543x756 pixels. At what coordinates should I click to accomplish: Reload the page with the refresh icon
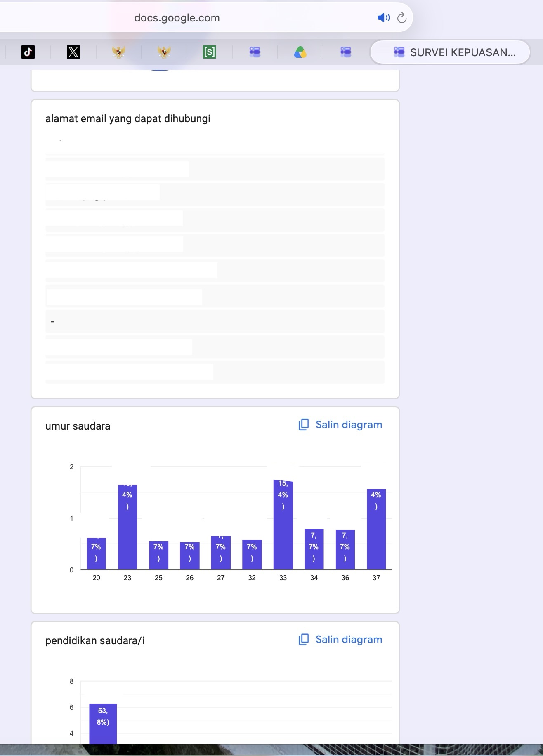point(402,18)
